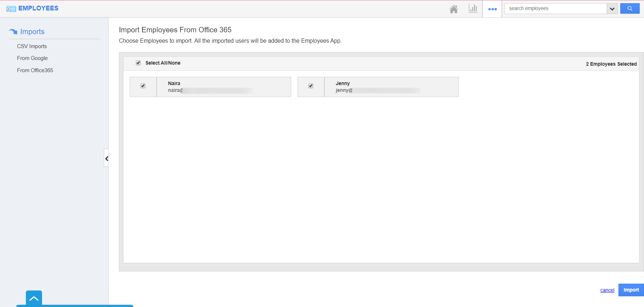Screen dimensions: 644x307
Task: Select From Google import option
Action: 32,58
